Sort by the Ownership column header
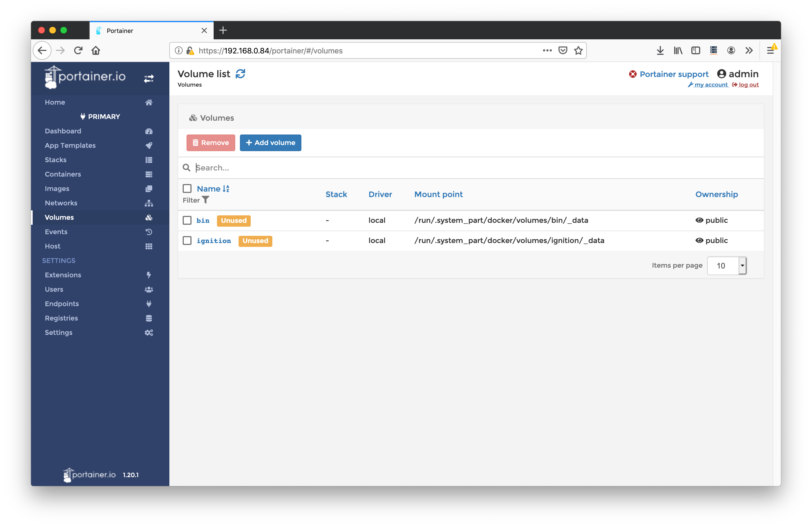The width and height of the screenshot is (812, 527). click(717, 194)
